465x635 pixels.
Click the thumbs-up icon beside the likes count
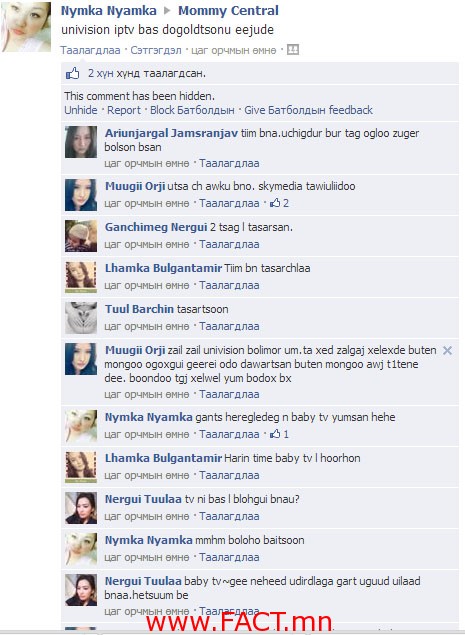[73, 73]
